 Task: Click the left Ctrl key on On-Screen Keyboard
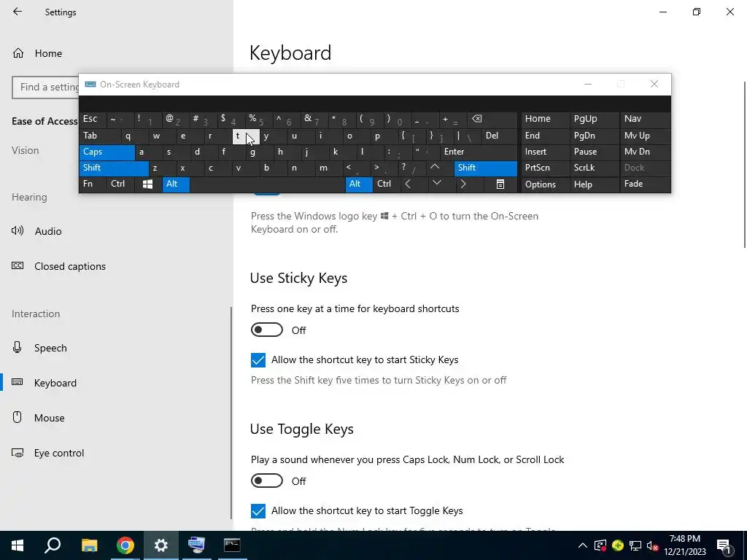point(121,184)
